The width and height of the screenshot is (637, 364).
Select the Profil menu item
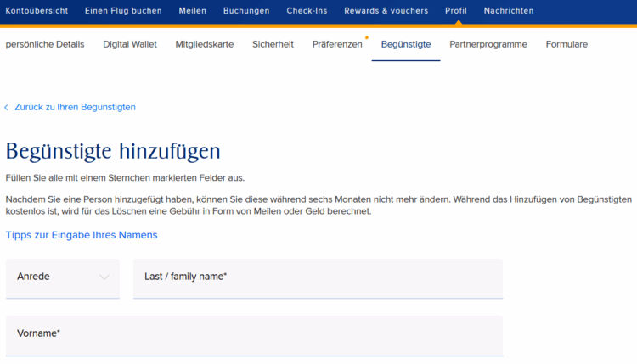[x=456, y=11]
